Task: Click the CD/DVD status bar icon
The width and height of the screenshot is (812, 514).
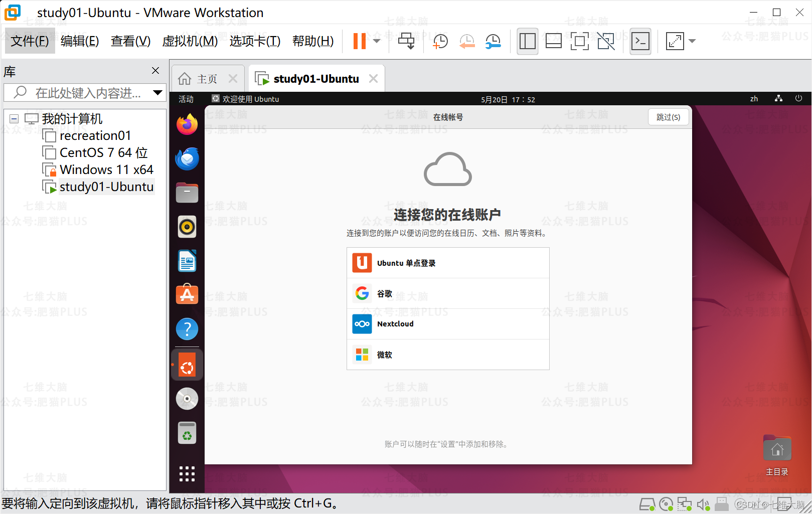Action: (x=666, y=504)
